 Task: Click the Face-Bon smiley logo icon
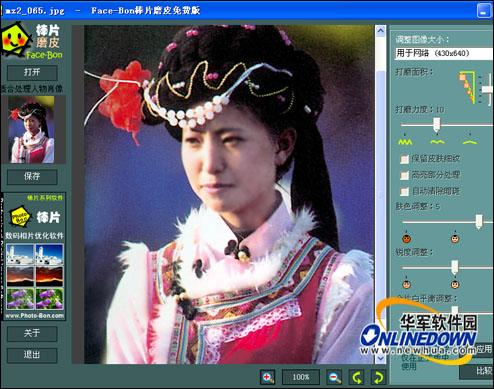click(16, 40)
